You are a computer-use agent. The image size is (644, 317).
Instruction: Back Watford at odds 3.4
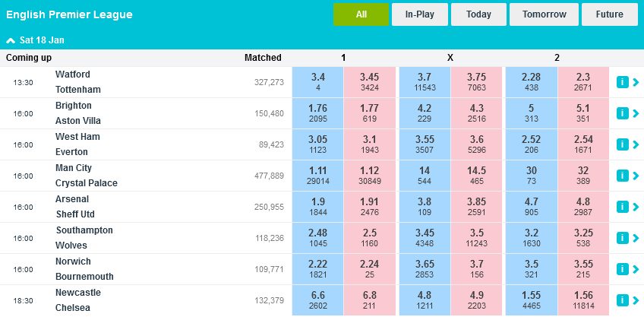pos(318,82)
